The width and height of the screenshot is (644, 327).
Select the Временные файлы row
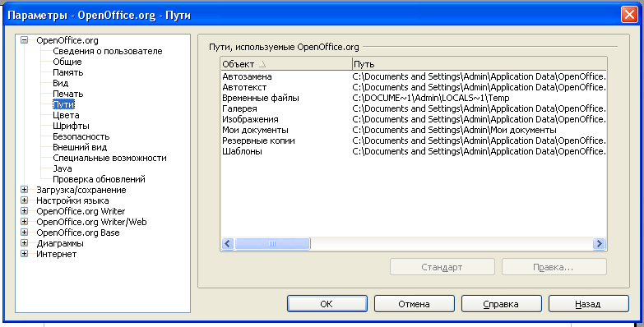click(x=413, y=98)
